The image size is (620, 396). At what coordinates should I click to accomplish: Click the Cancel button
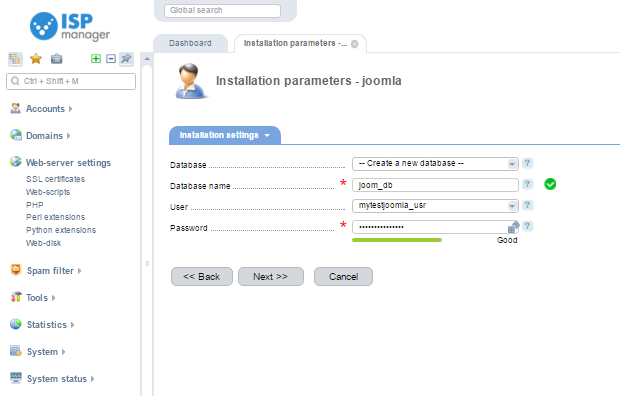[343, 277]
